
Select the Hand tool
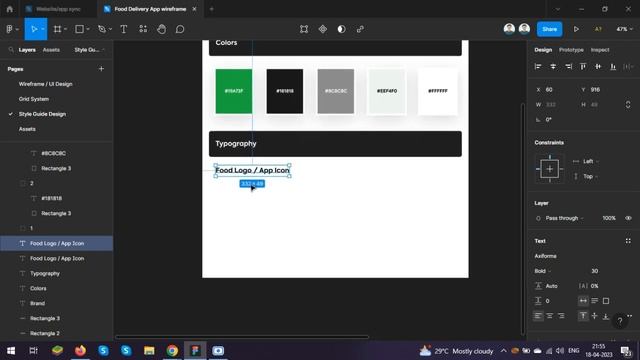(x=162, y=29)
